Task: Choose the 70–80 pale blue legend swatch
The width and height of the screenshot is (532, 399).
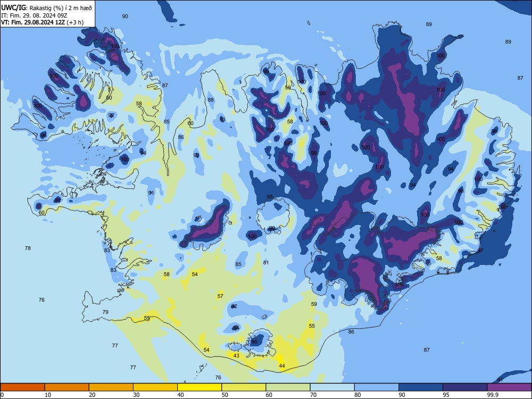Action: pyautogui.click(x=332, y=387)
